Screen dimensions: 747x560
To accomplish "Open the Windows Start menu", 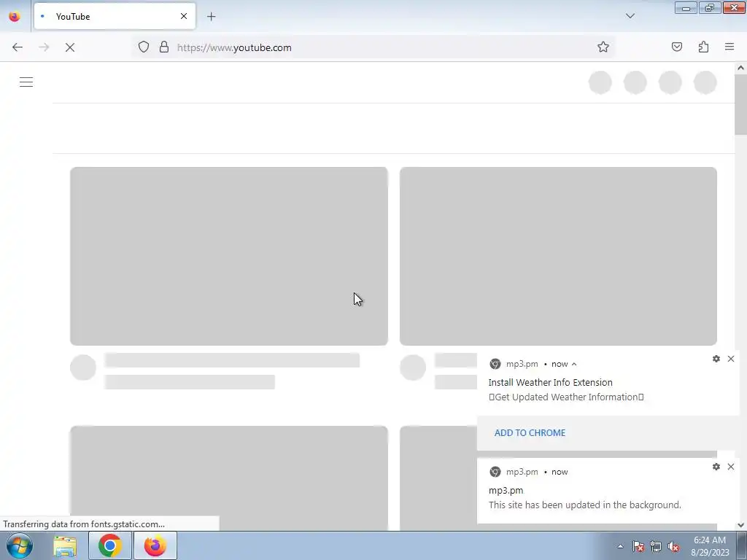I will pos(19,545).
